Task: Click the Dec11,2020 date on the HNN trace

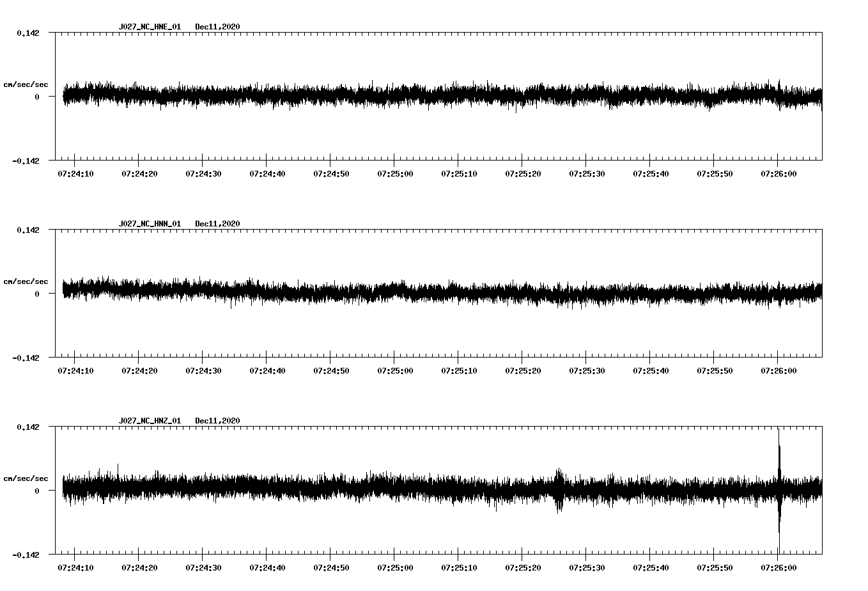Action: 217,223
